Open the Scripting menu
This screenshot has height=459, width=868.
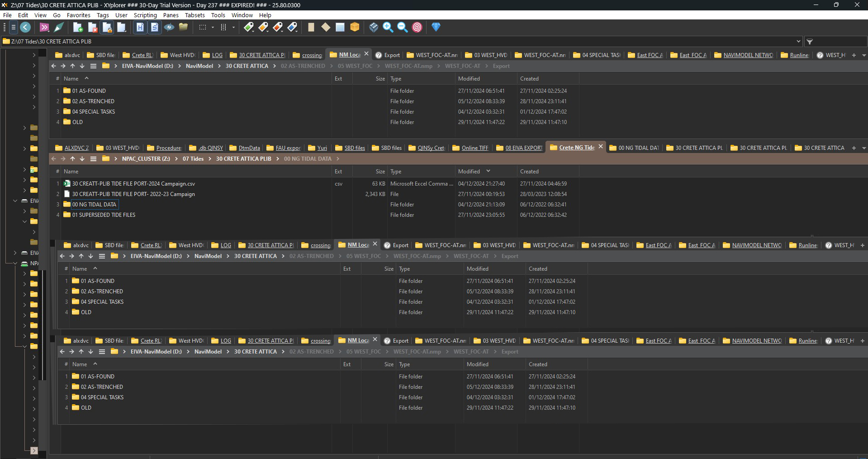coord(145,15)
